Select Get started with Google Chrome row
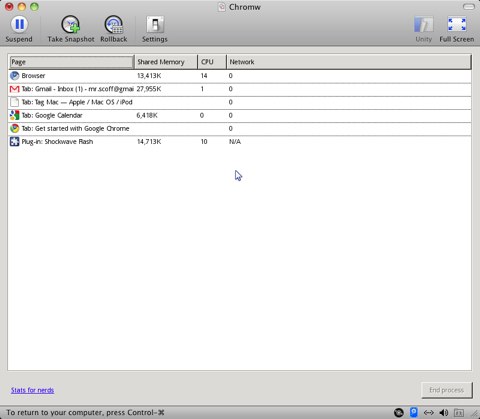This screenshot has width=480, height=419. [x=240, y=129]
